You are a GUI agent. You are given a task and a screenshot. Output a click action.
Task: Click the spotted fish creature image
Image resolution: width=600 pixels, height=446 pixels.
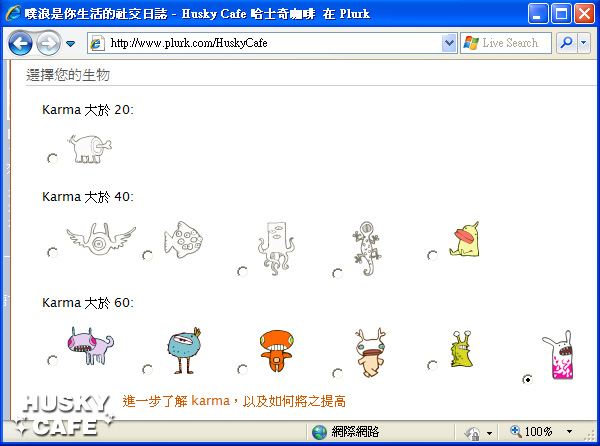pyautogui.click(x=184, y=240)
